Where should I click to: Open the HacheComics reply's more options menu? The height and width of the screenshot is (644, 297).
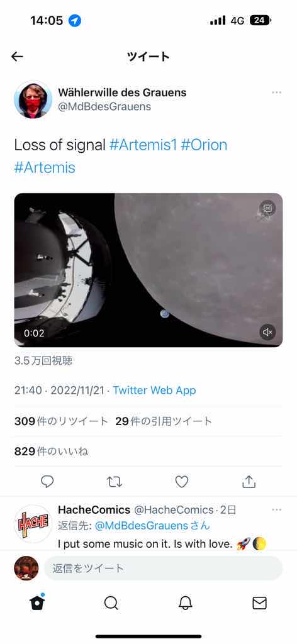[x=276, y=509]
